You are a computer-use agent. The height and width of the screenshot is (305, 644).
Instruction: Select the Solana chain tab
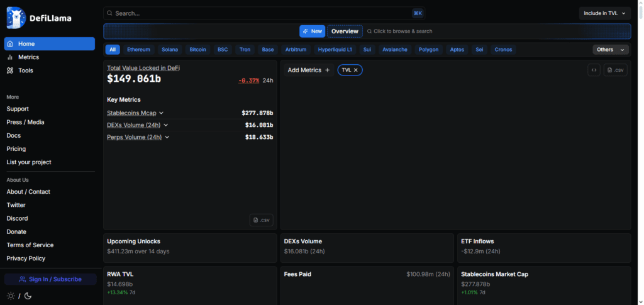pyautogui.click(x=170, y=50)
